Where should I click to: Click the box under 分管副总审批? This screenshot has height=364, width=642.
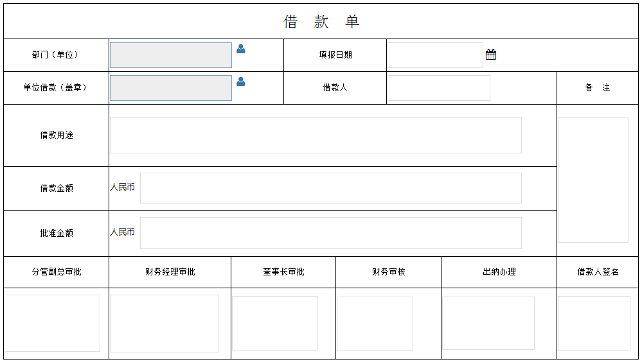click(x=53, y=323)
